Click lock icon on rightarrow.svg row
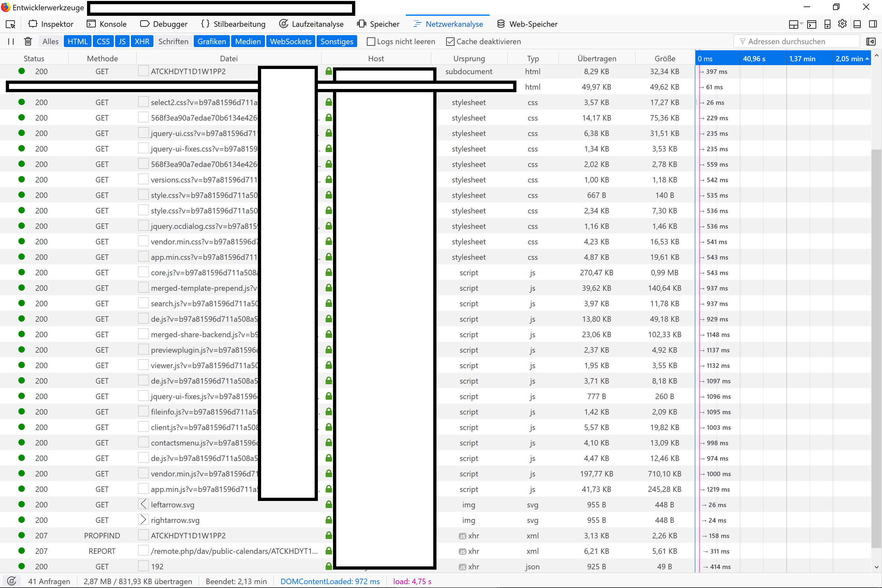Image resolution: width=882 pixels, height=588 pixels. point(328,520)
